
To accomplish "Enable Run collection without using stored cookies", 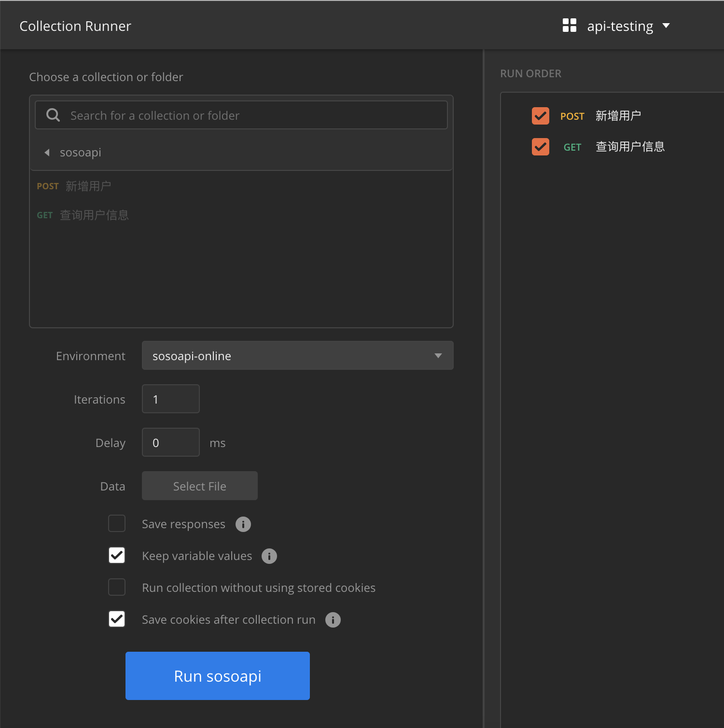I will coord(117,587).
